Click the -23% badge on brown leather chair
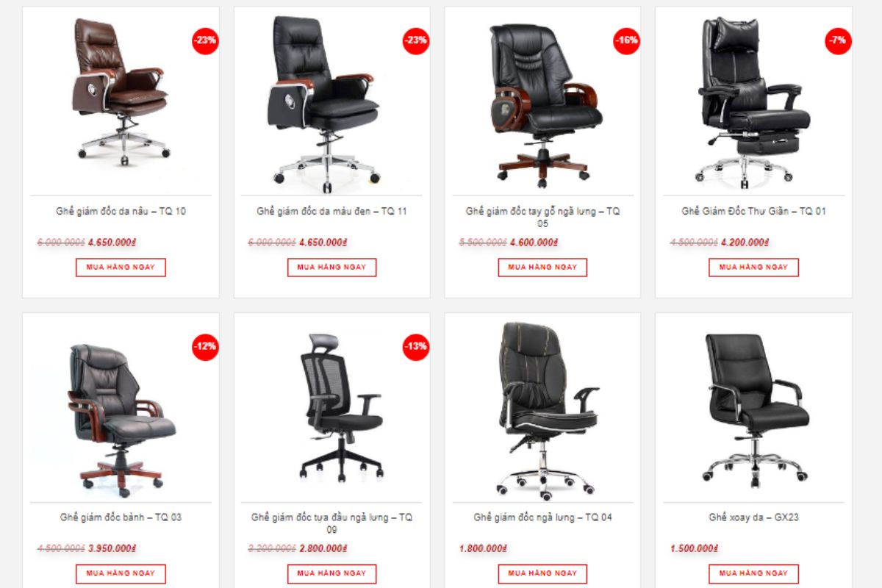 (x=205, y=40)
